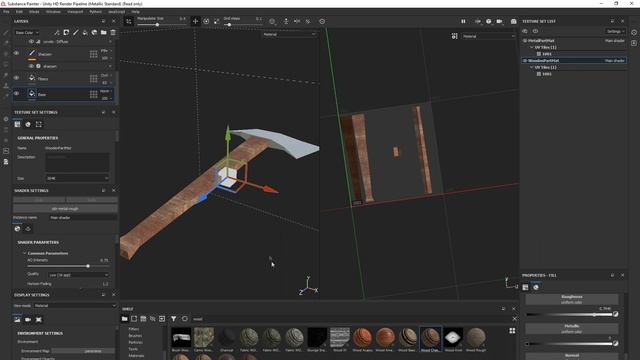The height and width of the screenshot is (360, 640).
Task: Toggle visibility of sharpen filter effect
Action: pyautogui.click(x=31, y=66)
